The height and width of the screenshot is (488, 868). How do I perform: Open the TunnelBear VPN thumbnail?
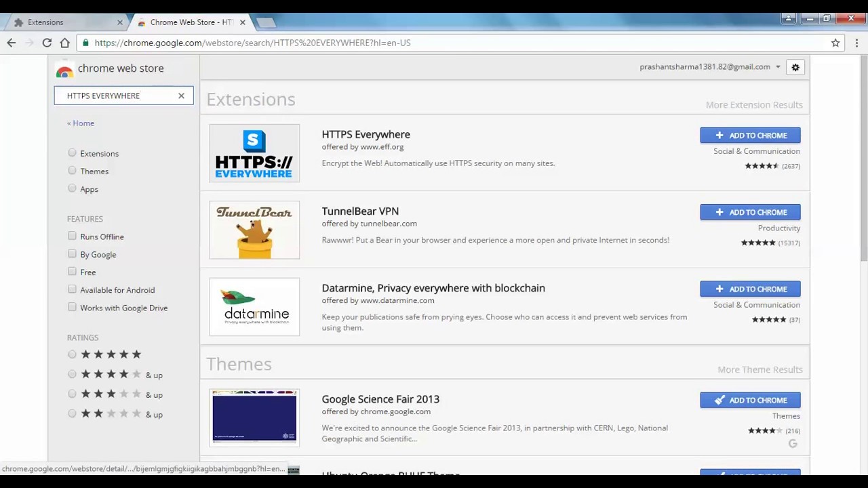(254, 230)
